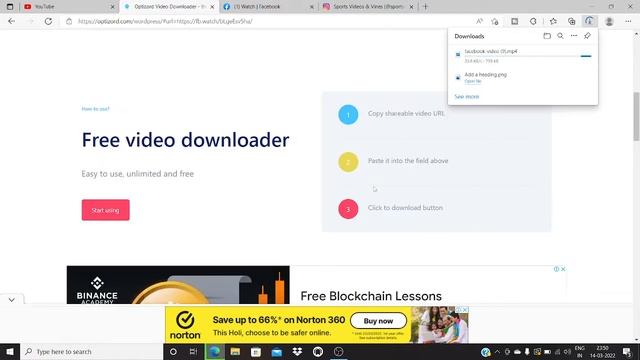The image size is (640, 360).
Task: Open the browser profile avatar
Action: (609, 21)
